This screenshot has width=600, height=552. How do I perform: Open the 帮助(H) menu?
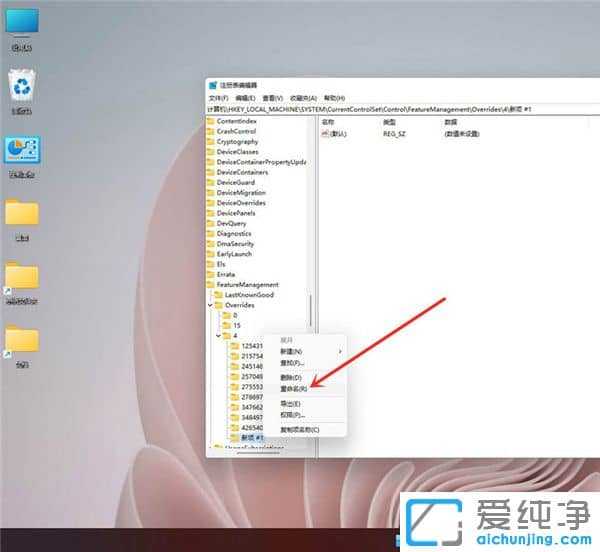[334, 98]
